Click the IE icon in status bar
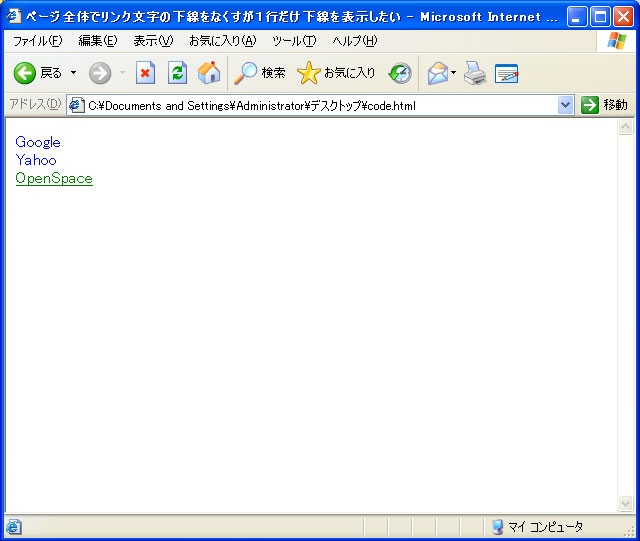This screenshot has height=541, width=640. click(x=13, y=527)
